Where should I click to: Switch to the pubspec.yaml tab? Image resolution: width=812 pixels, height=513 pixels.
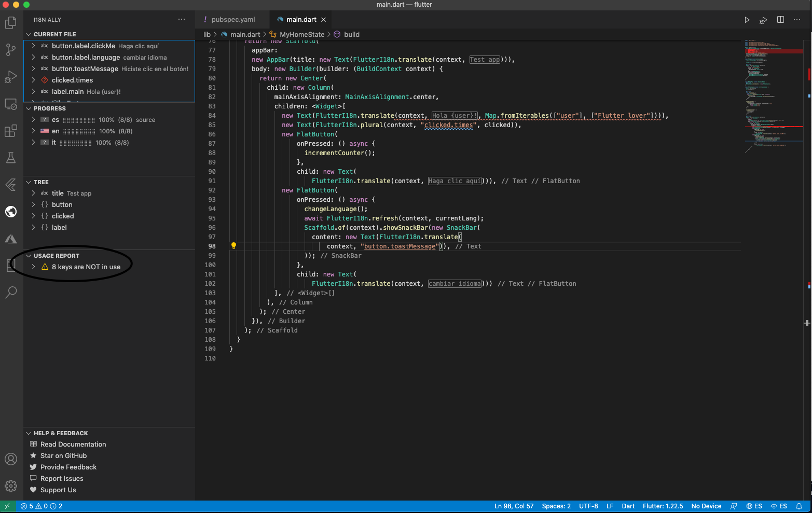click(x=233, y=20)
